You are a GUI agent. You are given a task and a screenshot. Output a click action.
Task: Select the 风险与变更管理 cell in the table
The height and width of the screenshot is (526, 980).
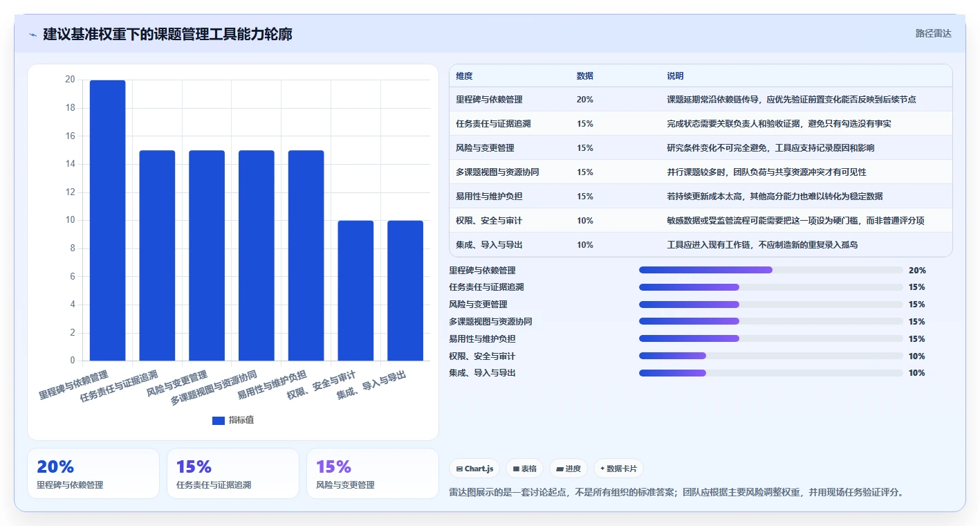click(x=510, y=147)
